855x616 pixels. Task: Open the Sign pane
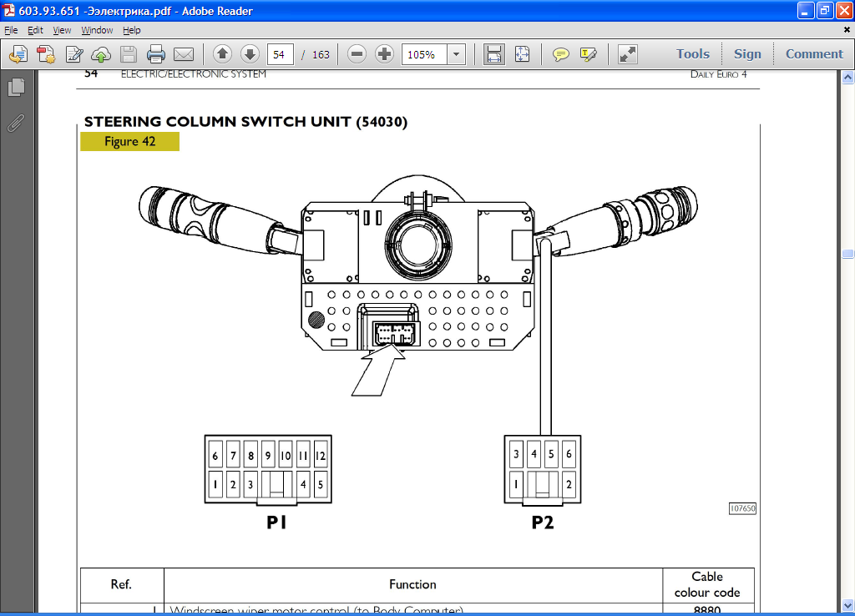(x=747, y=54)
